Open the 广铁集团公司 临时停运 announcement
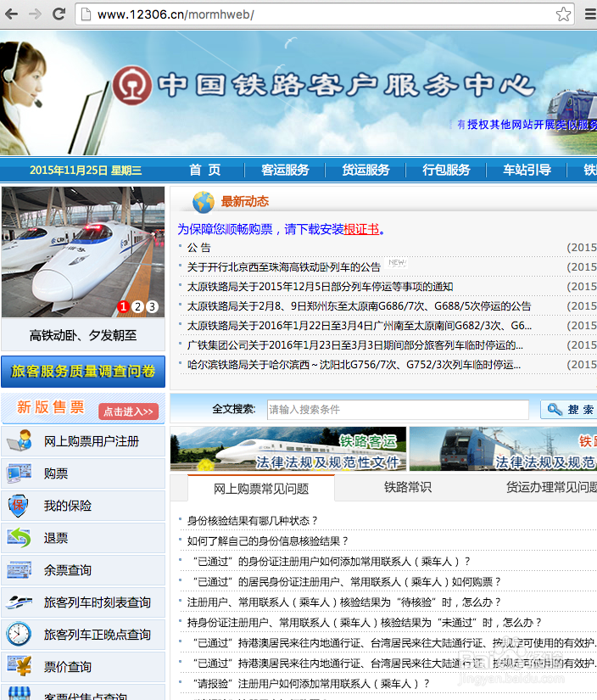The image size is (597, 700). tap(355, 345)
